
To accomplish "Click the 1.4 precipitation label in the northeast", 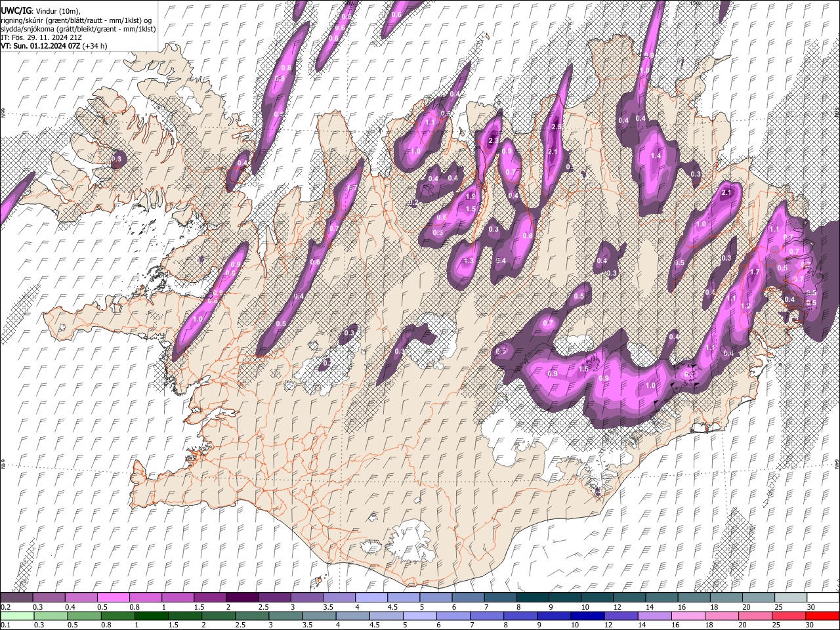I will point(656,156).
